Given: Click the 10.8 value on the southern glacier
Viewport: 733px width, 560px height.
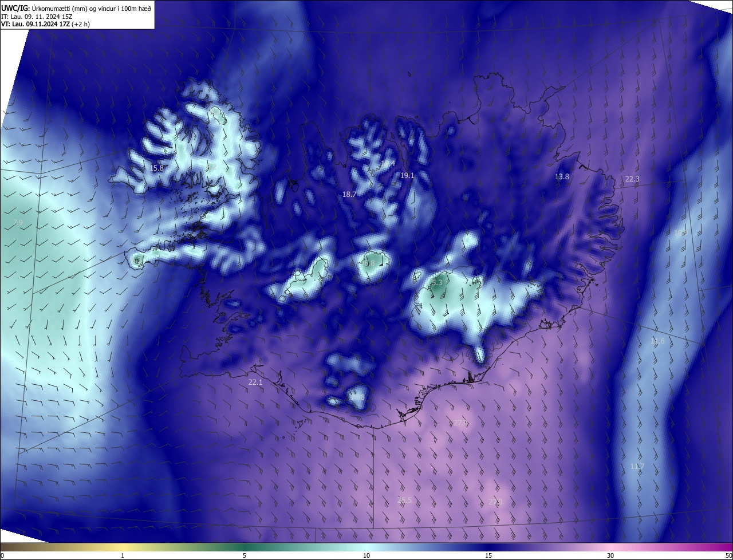Looking at the screenshot, I should point(357,396).
